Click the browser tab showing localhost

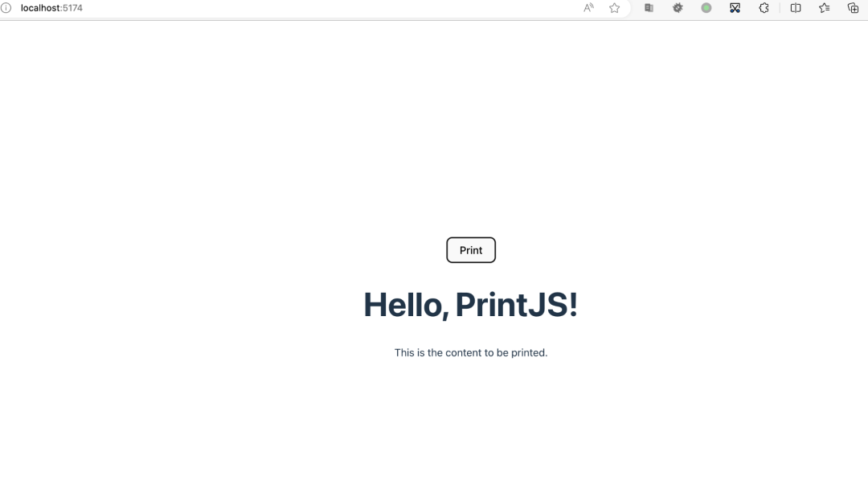(51, 7)
